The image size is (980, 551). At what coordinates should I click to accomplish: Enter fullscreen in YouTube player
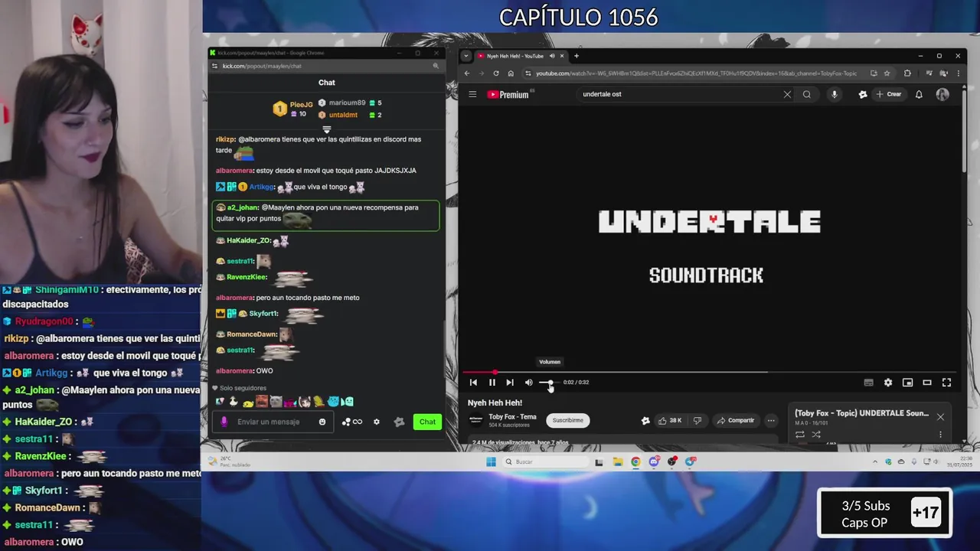[946, 383]
